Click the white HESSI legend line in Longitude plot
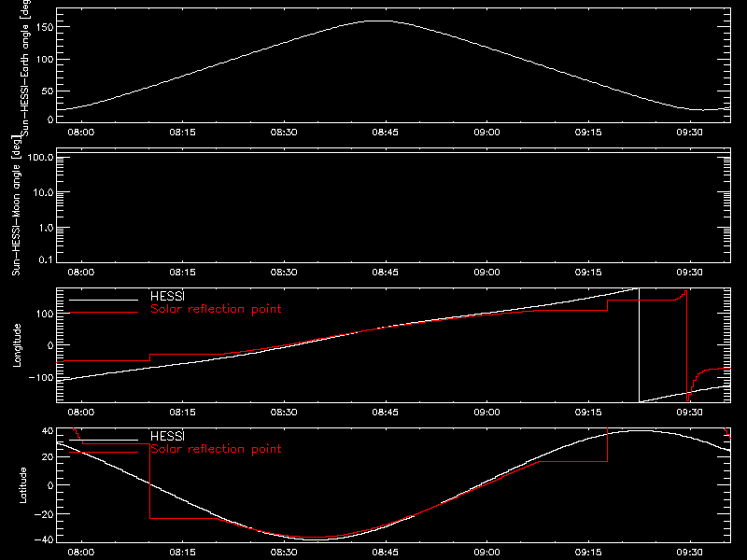 click(104, 300)
